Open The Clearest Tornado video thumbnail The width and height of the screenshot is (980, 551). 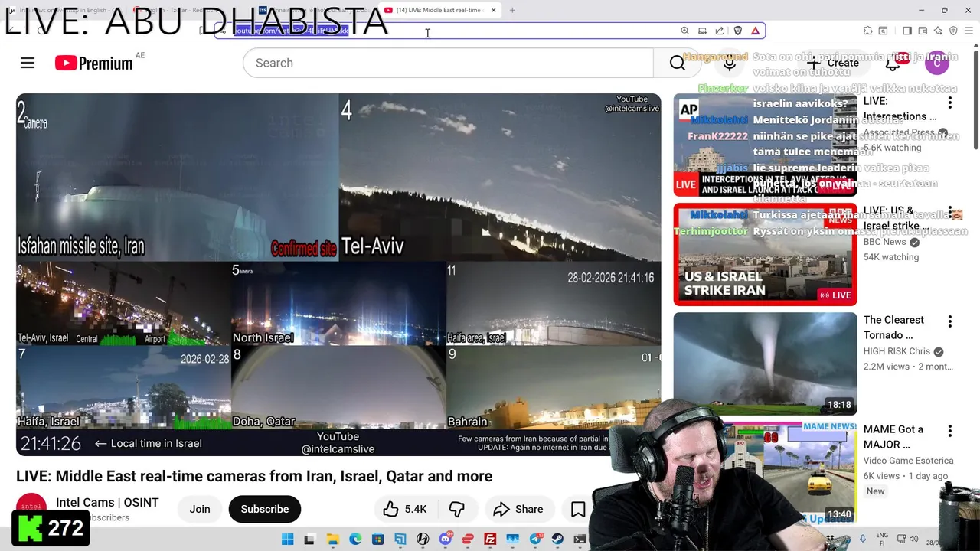pyautogui.click(x=765, y=364)
